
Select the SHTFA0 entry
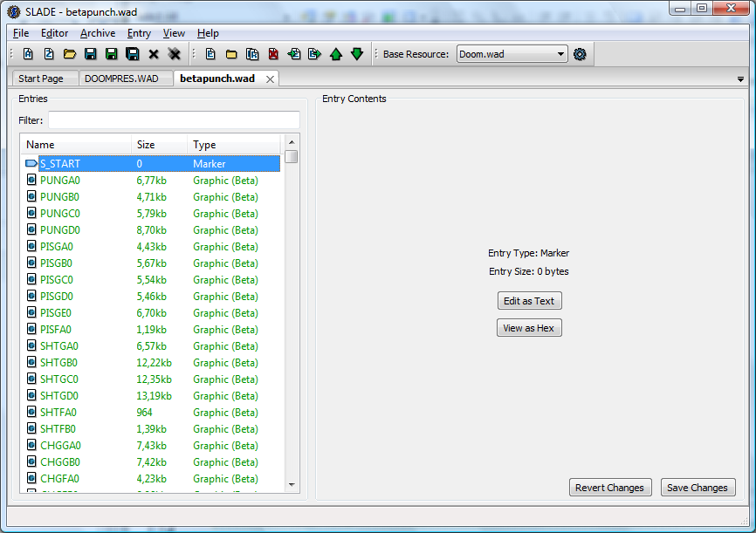[150, 412]
